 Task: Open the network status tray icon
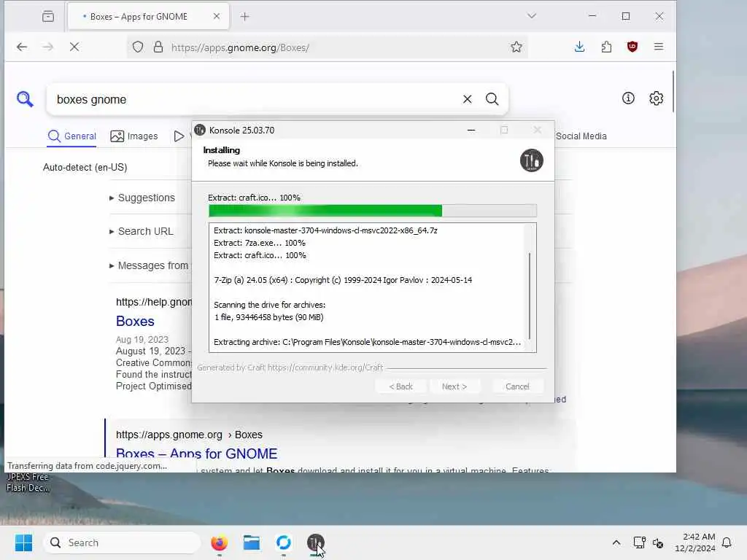(639, 542)
